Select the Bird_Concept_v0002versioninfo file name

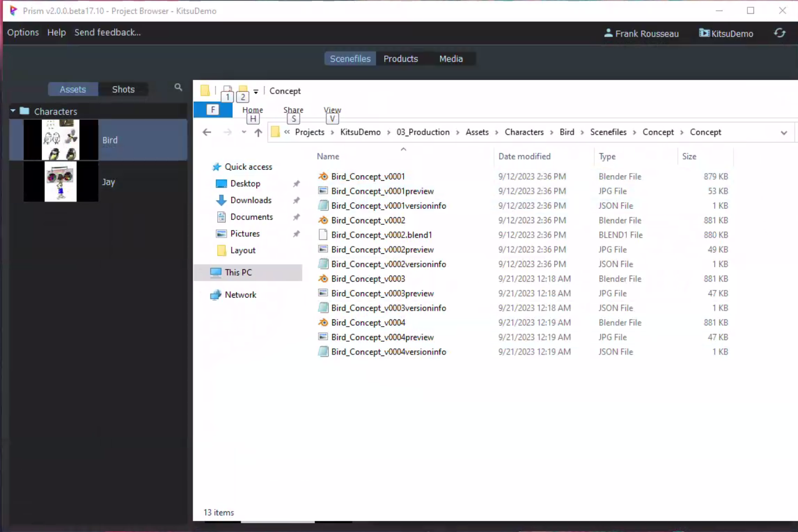[x=389, y=264]
